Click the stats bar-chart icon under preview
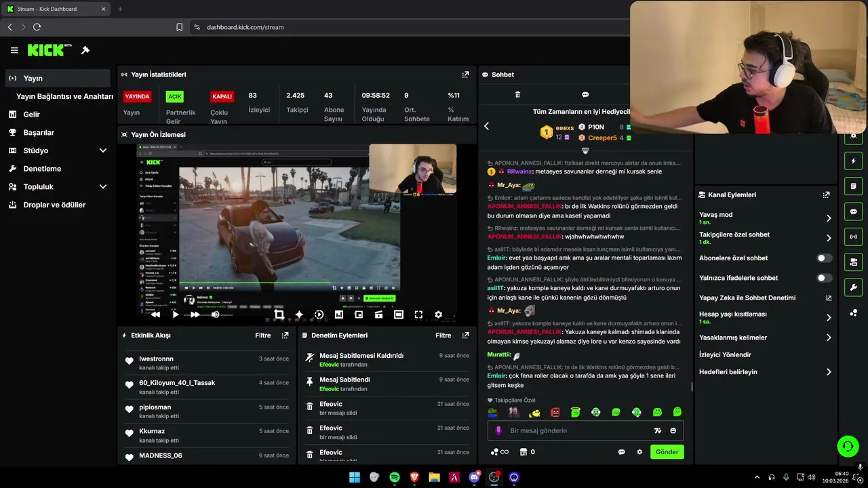This screenshot has height=488, width=868. click(338, 314)
